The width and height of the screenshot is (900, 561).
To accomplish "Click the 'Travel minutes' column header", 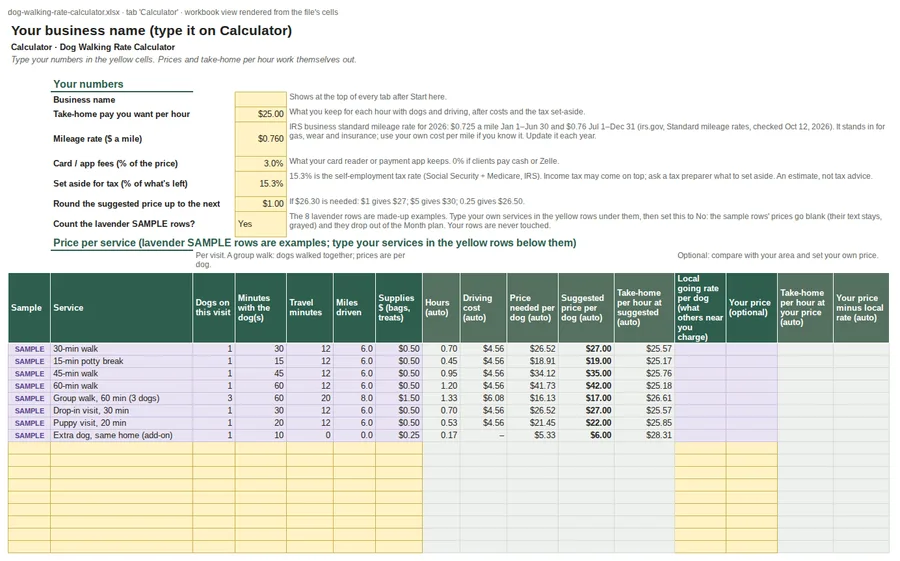I will (310, 308).
